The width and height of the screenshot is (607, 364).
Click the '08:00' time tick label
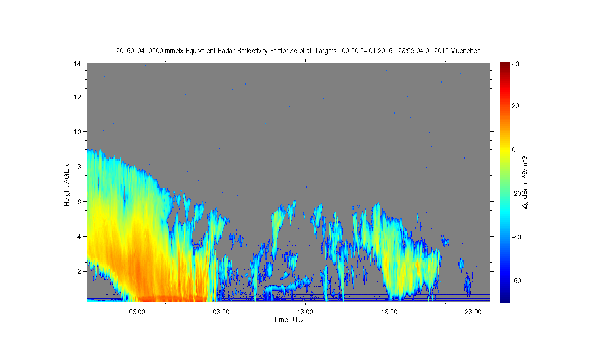tap(221, 312)
